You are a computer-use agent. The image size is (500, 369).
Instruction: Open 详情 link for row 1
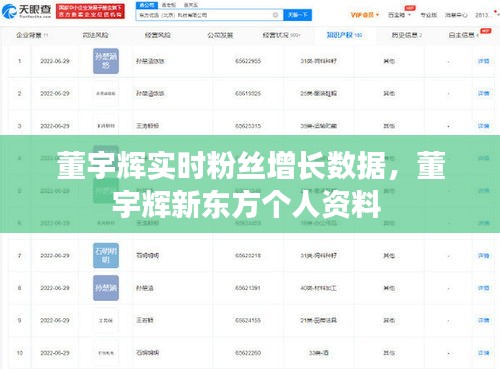pos(483,61)
